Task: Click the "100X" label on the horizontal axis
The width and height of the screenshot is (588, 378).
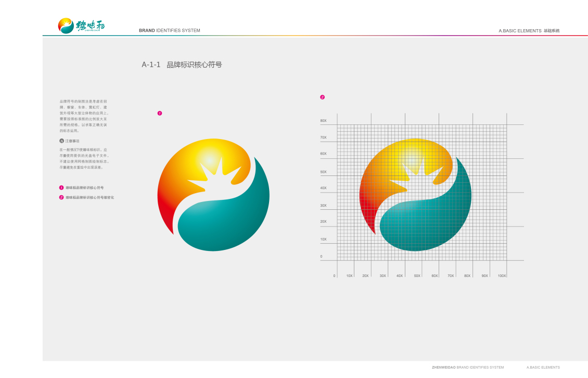Action: click(x=502, y=276)
